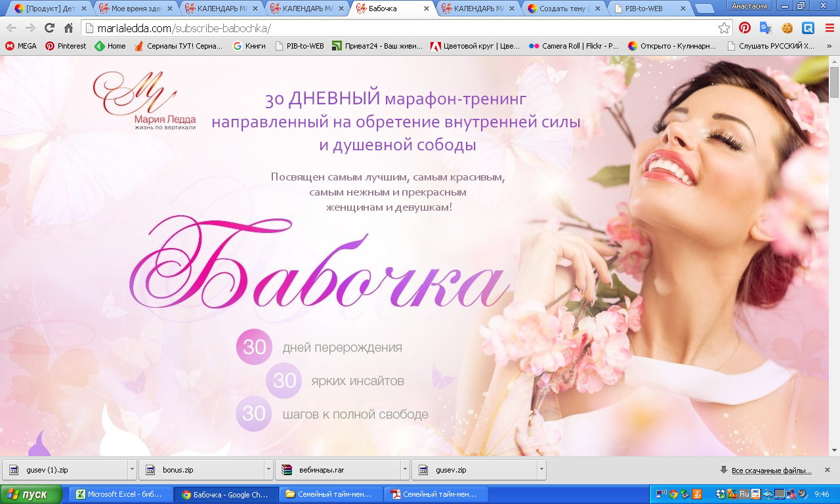The height and width of the screenshot is (504, 840).
Task: Open the Pinterest extension icon
Action: tap(745, 28)
